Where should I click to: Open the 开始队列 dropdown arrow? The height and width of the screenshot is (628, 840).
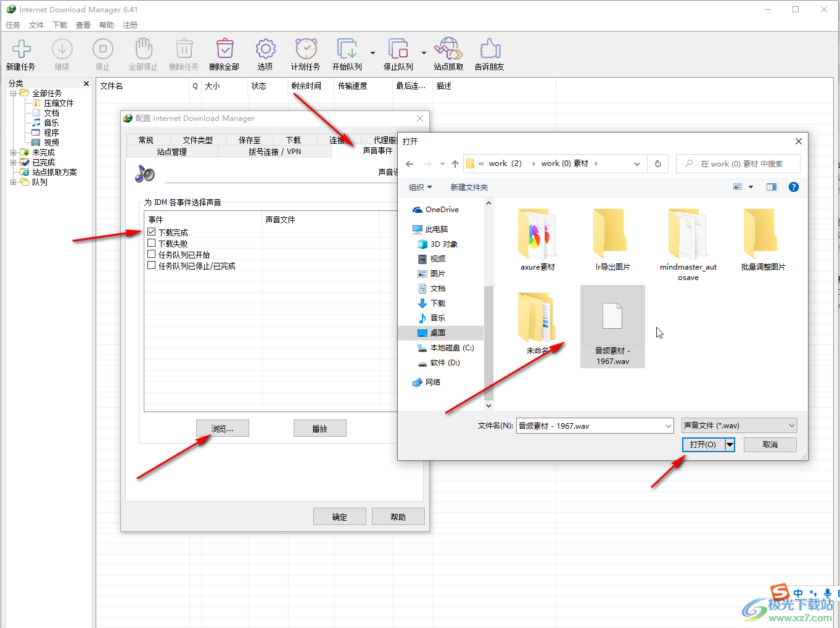pyautogui.click(x=373, y=53)
